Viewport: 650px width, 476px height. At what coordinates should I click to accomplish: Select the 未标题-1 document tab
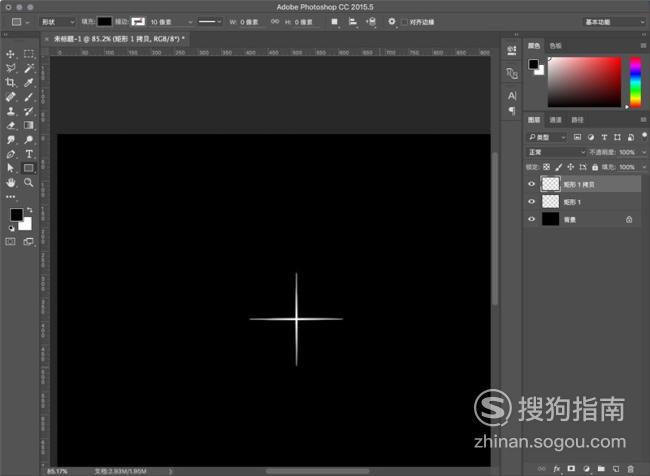click(x=119, y=39)
